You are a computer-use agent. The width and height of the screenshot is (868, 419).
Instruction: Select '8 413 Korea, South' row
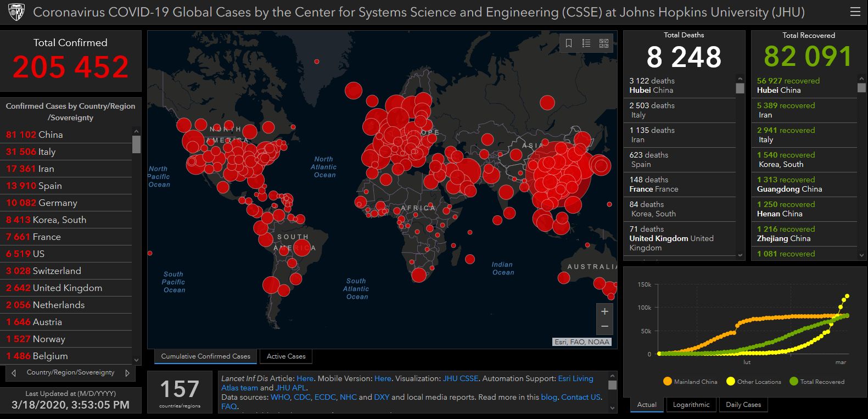click(x=66, y=220)
